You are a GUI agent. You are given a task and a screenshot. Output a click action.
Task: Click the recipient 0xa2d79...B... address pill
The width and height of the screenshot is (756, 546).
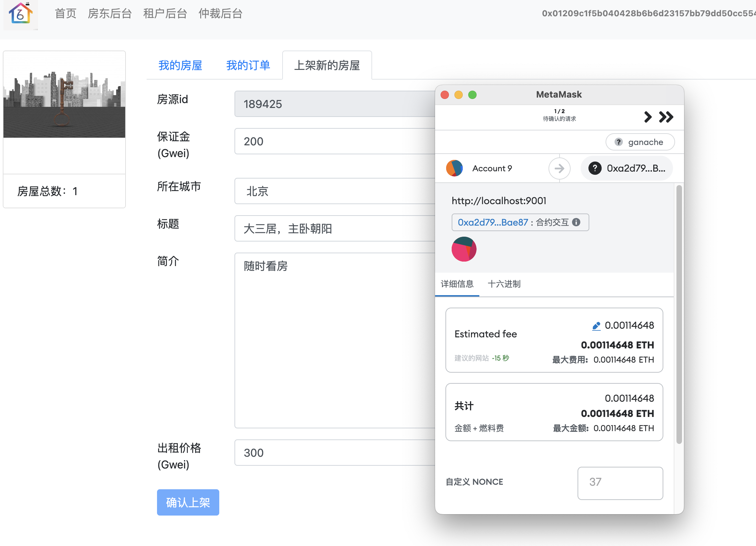tap(627, 168)
